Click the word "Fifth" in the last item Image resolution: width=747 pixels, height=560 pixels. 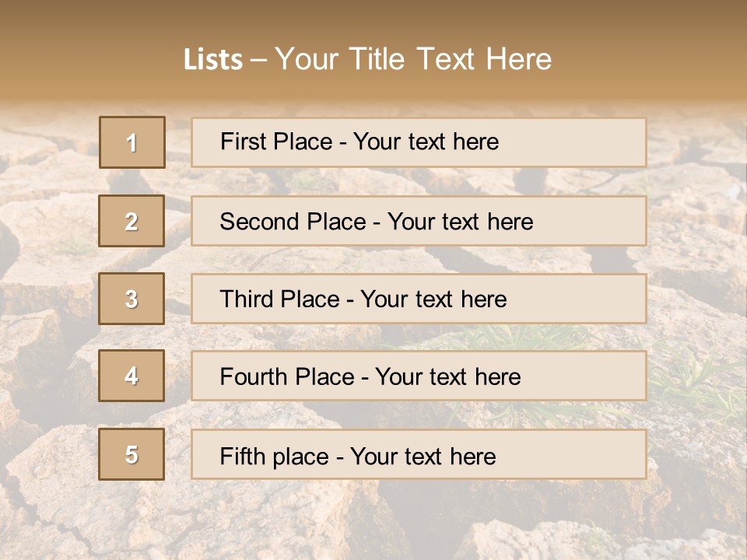[x=243, y=456]
